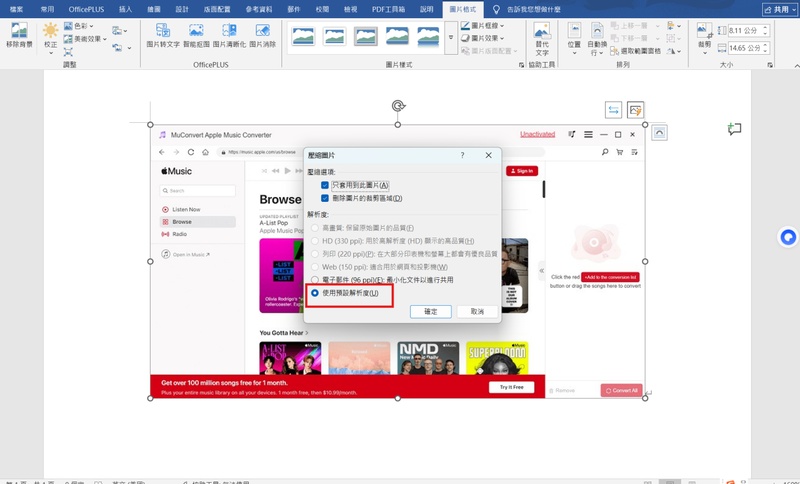Select the third picture style with gray frame
The width and height of the screenshot is (800, 484).
point(366,36)
